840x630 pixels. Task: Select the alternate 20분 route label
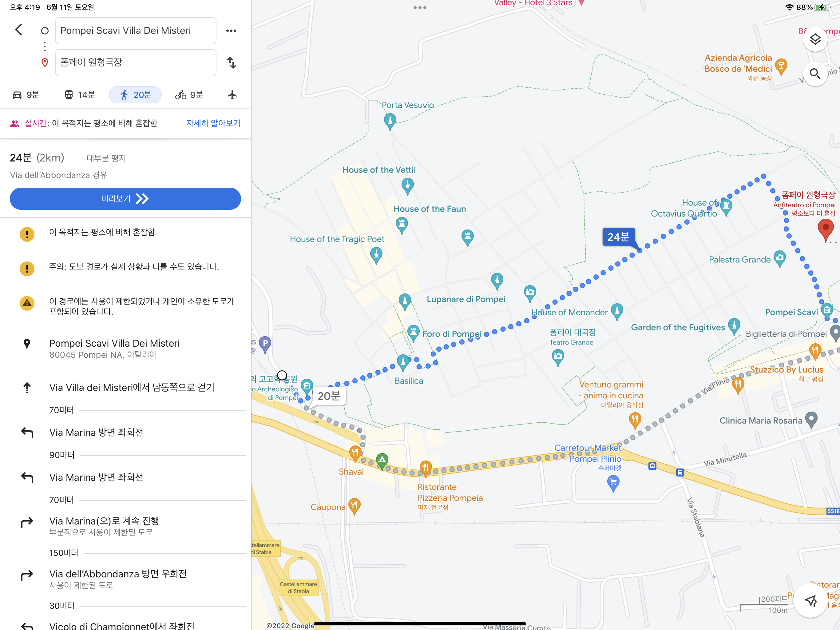pos(329,396)
